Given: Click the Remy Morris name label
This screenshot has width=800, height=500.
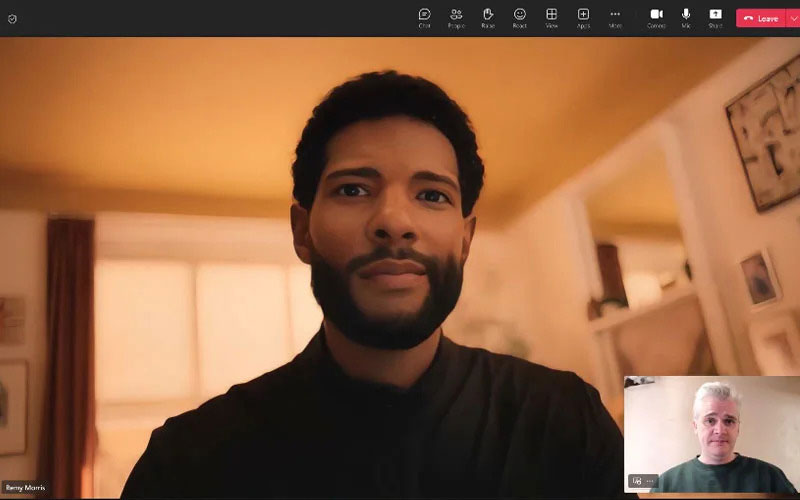Looking at the screenshot, I should (x=26, y=487).
